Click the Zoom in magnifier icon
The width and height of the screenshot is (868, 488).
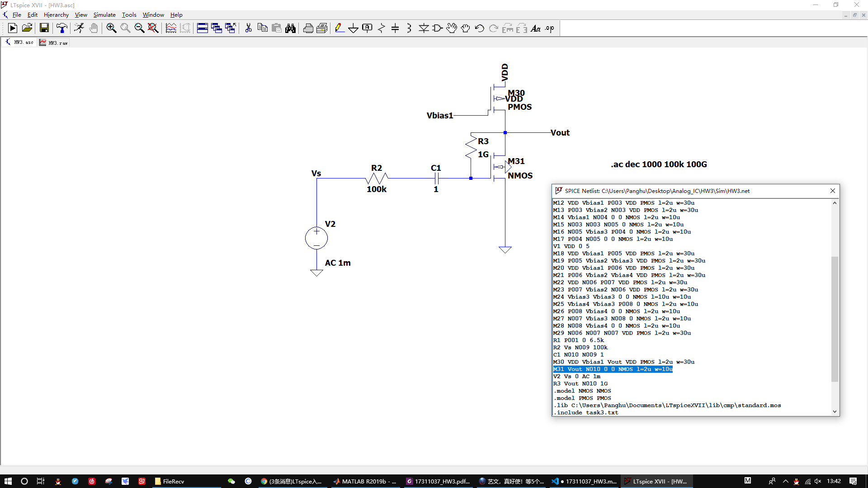coord(111,28)
